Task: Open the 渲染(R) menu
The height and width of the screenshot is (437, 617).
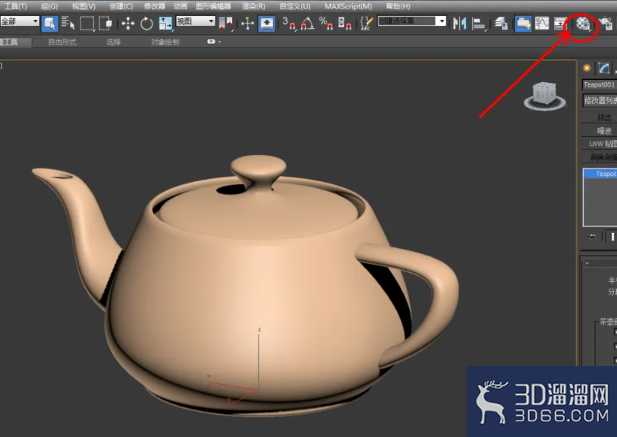Action: click(253, 6)
